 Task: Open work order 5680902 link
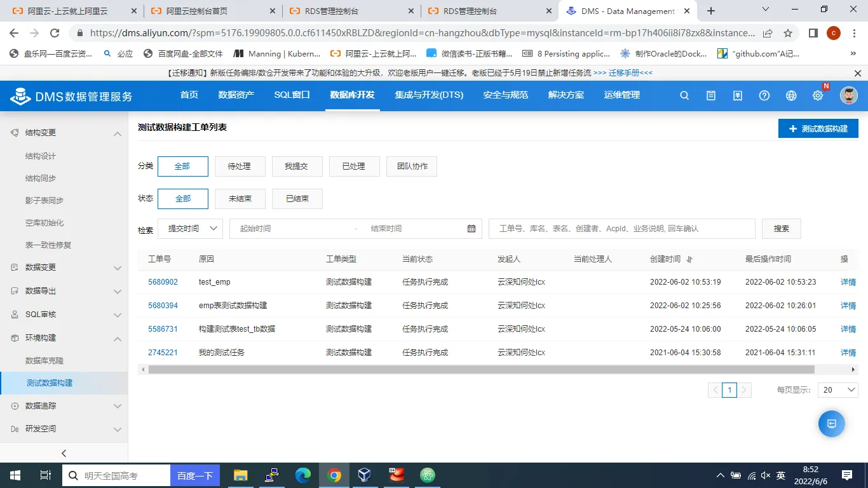point(163,282)
